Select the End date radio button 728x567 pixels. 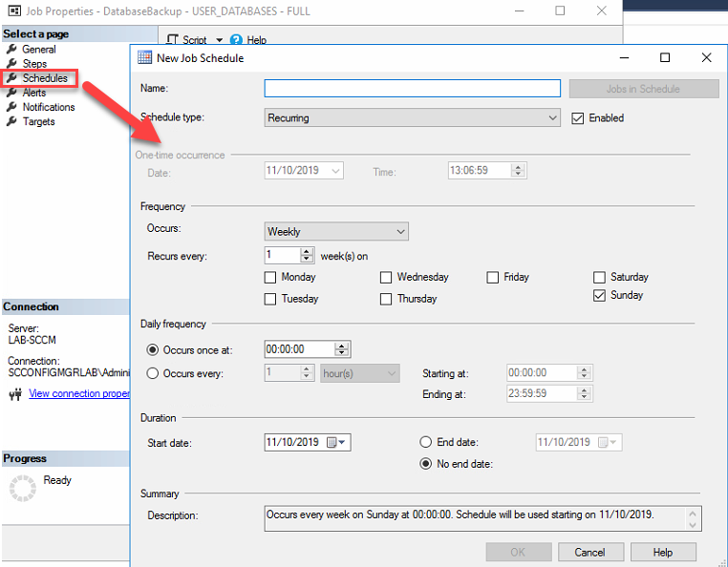tap(426, 442)
